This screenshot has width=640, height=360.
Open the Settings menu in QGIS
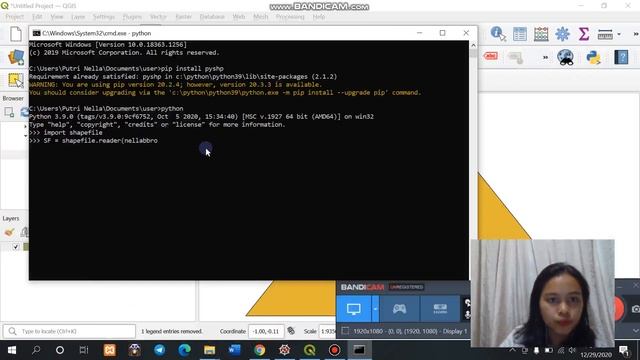coord(104,17)
